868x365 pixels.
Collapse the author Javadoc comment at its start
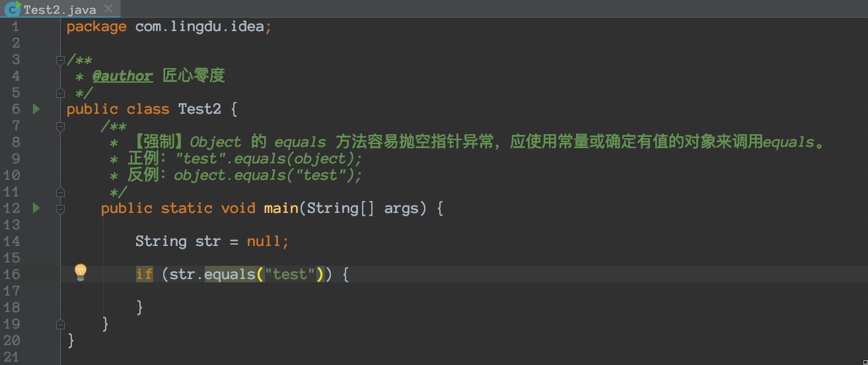61,60
